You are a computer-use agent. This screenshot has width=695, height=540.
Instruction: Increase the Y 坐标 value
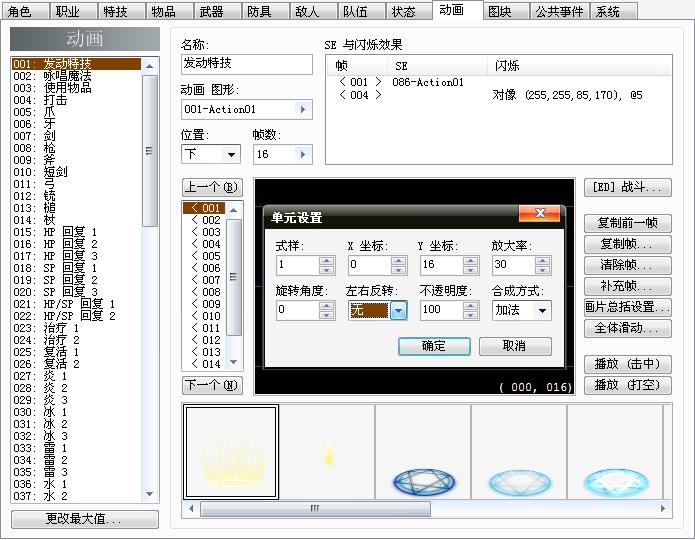pos(471,261)
